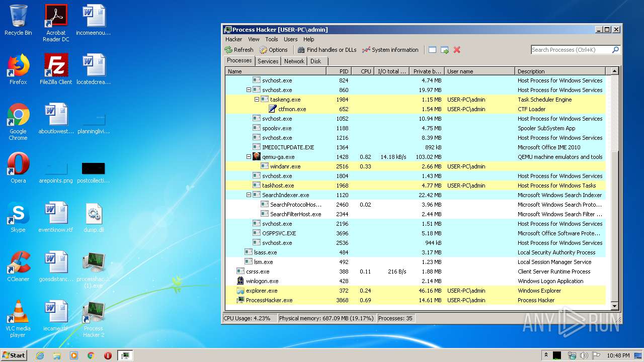The width and height of the screenshot is (644, 362).
Task: Select the winlogon.exe process icon
Action: [240, 281]
